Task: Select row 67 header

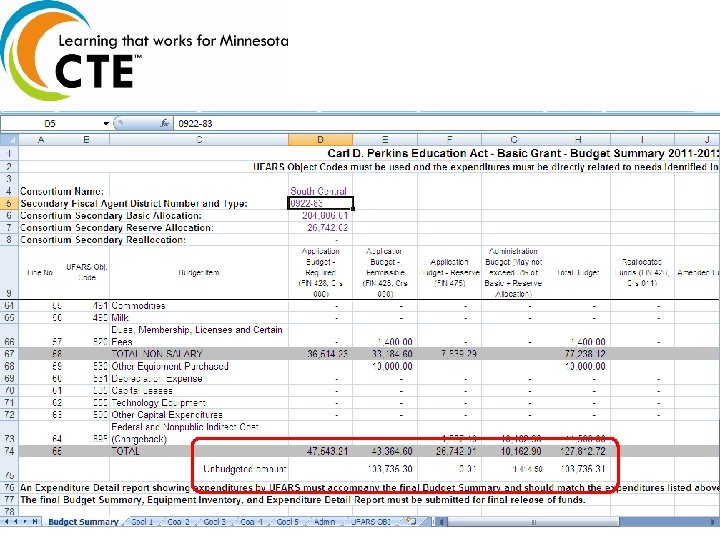Action: tap(9, 354)
